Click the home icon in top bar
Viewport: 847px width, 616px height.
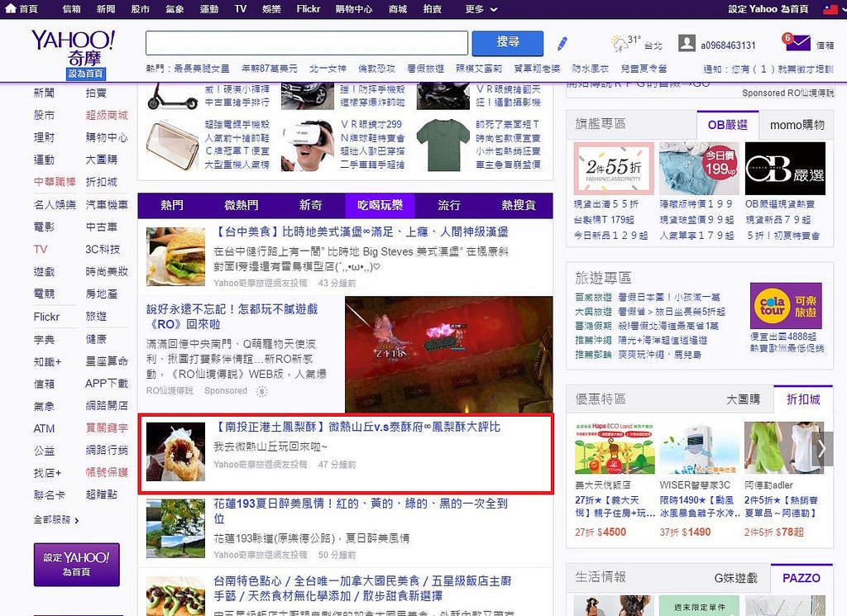10,9
